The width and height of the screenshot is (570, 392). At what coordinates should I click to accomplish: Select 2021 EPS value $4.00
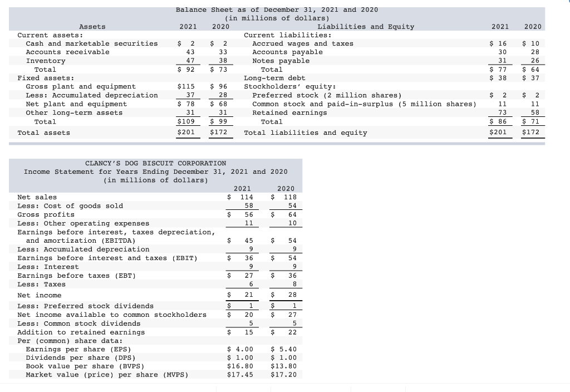click(x=240, y=350)
